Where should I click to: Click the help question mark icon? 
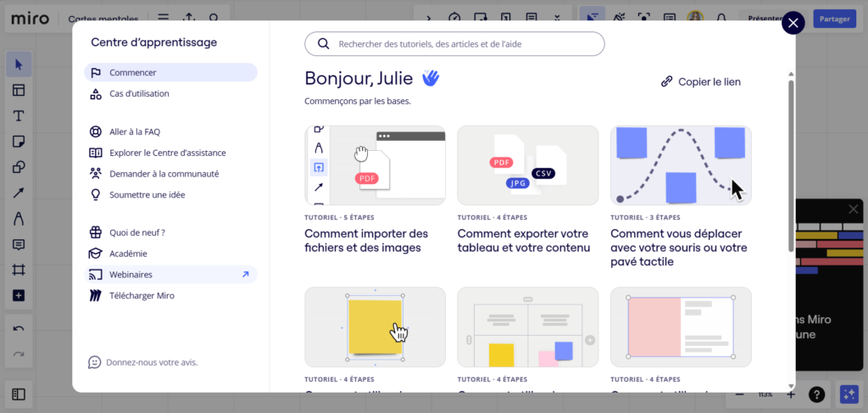click(816, 394)
